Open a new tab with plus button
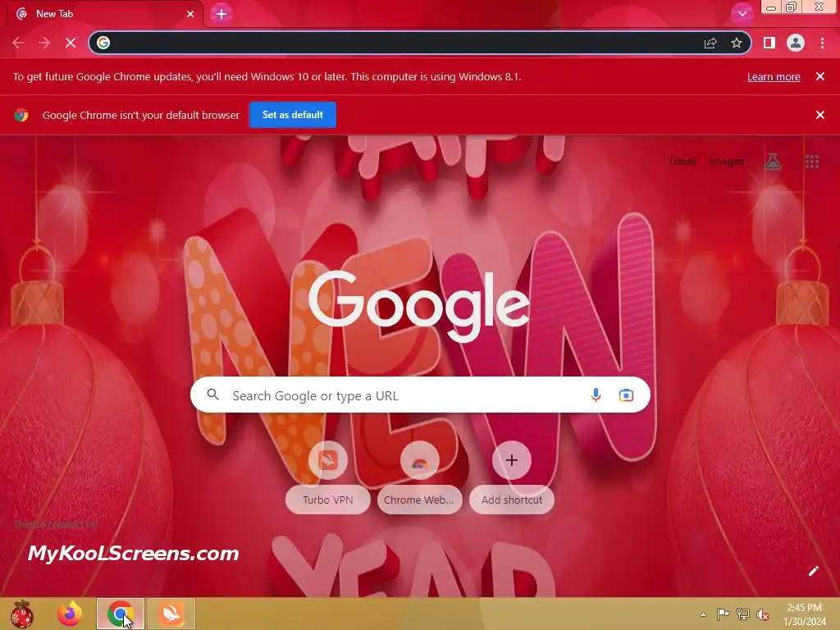Screen dimensions: 840x630 (x=221, y=14)
